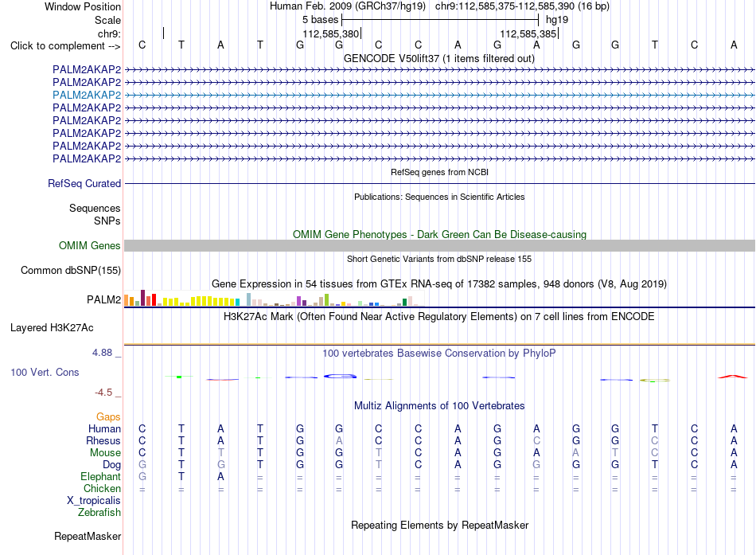Click the gray 'G' in Elephant row
Screen dimensions: 756x555
pyautogui.click(x=142, y=476)
